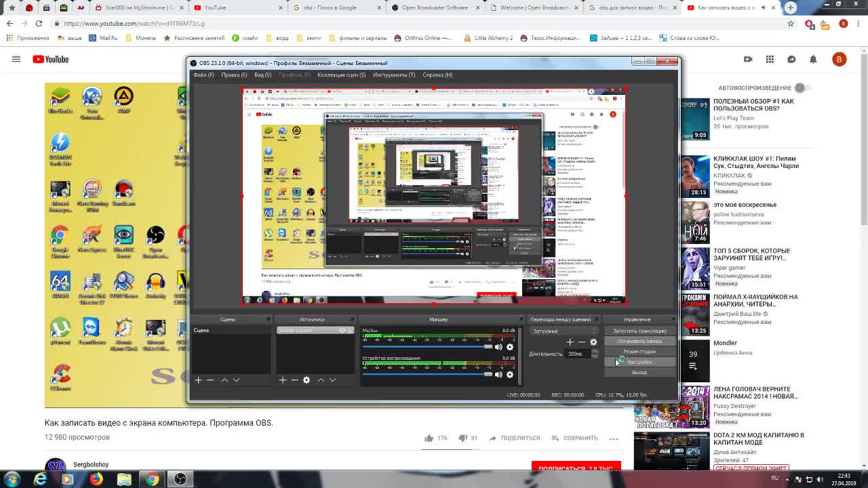The width and height of the screenshot is (868, 488).
Task: Add a scene transition with plus icon
Action: (x=570, y=342)
